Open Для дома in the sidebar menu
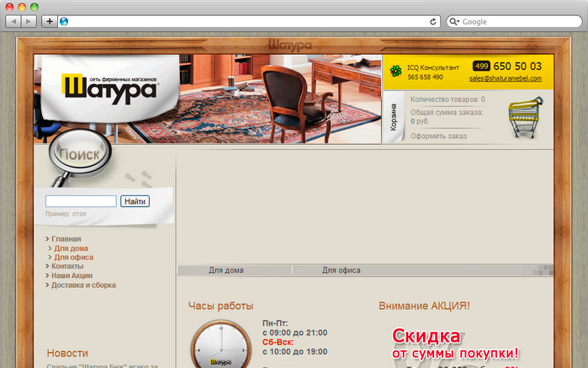 [x=71, y=248]
